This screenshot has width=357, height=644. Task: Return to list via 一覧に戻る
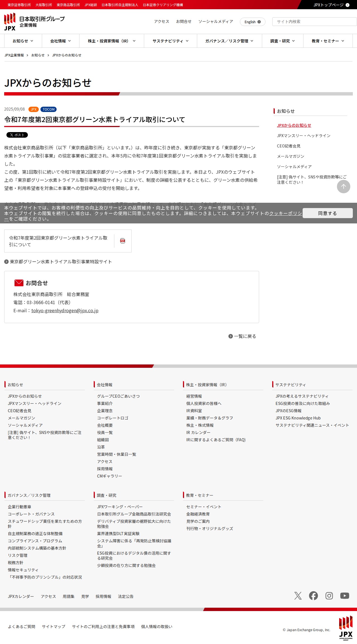pos(245,336)
